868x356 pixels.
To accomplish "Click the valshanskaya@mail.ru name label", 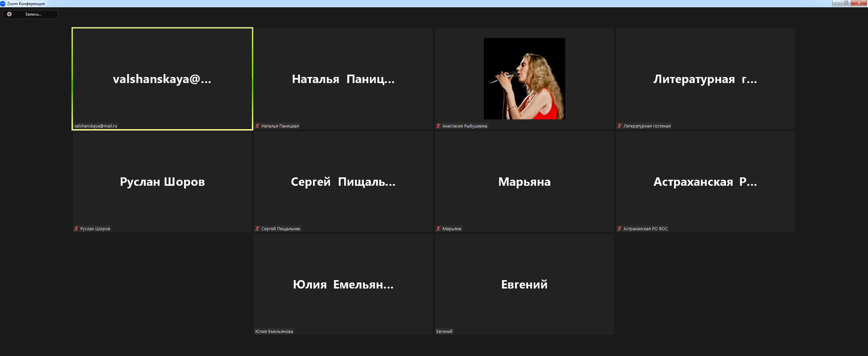I will coord(96,126).
